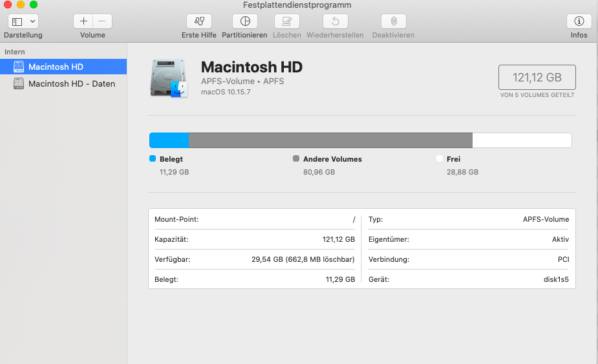598x364 pixels.
Task: Click the blue Belegt legend swatch
Action: [153, 158]
